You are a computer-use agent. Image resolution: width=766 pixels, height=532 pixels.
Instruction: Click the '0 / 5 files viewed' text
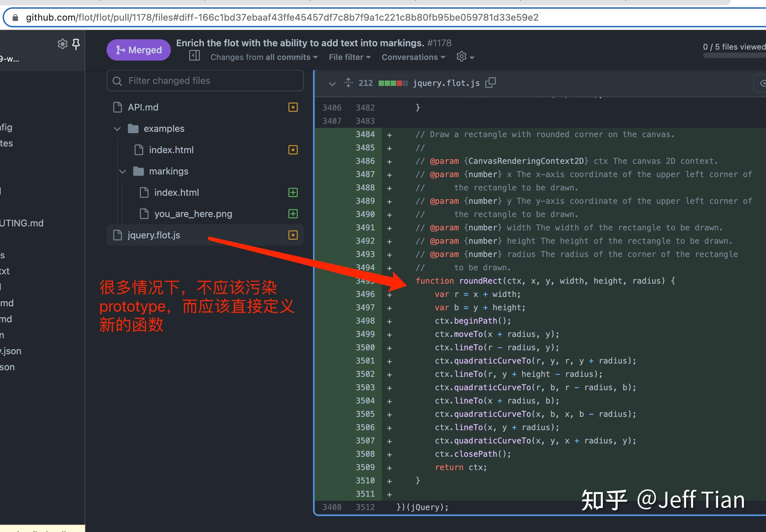pyautogui.click(x=734, y=47)
